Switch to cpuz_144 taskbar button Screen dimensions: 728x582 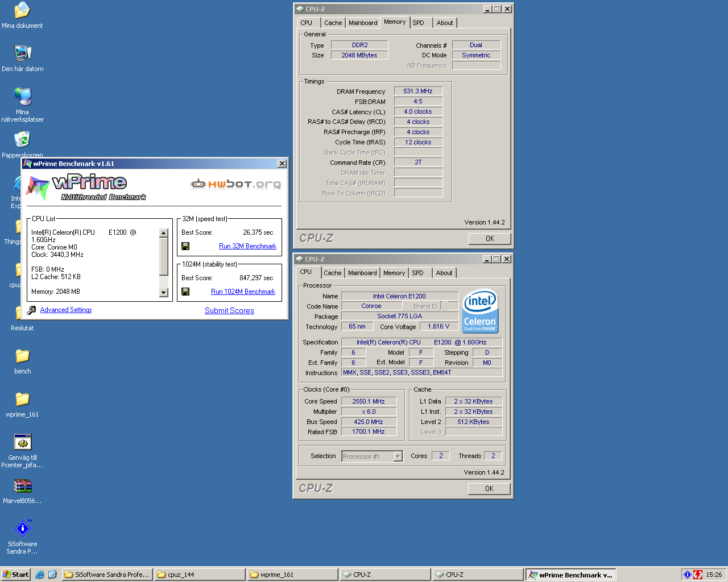[200, 575]
